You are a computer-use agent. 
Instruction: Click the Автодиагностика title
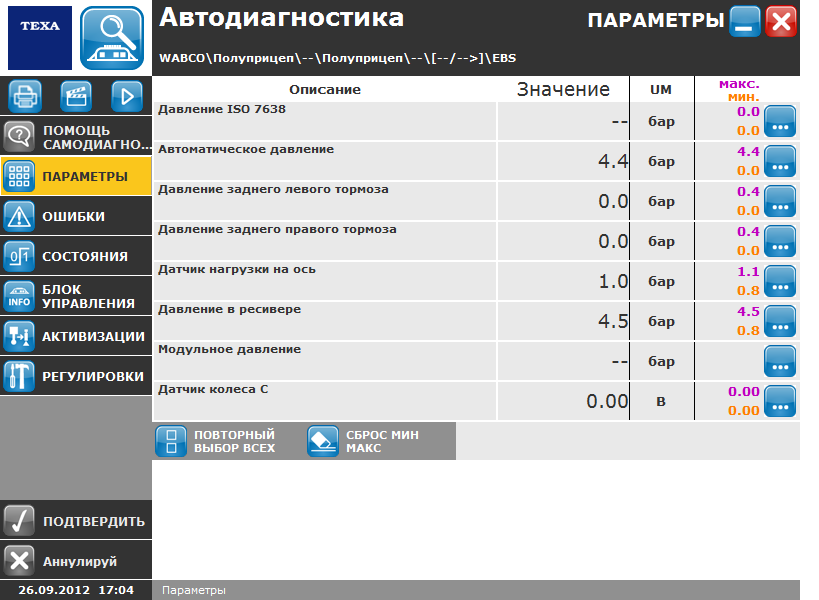coord(282,18)
